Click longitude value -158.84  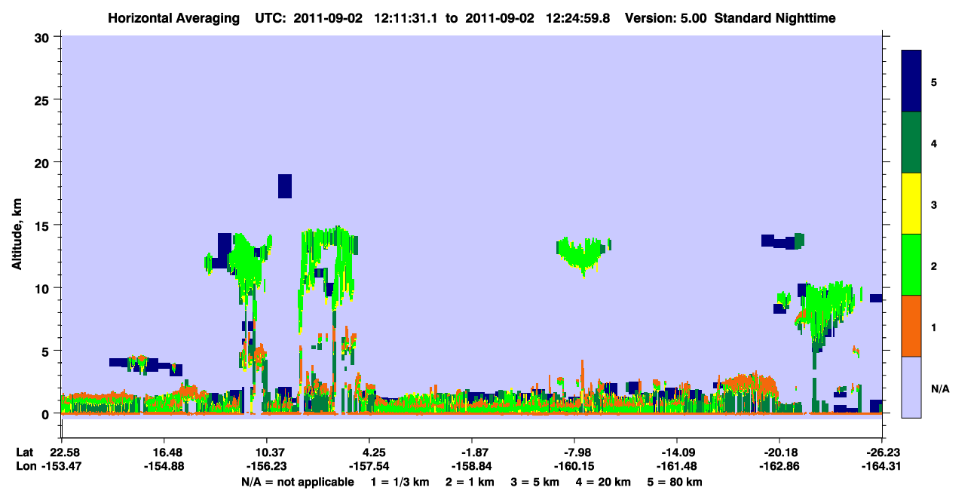point(471,467)
